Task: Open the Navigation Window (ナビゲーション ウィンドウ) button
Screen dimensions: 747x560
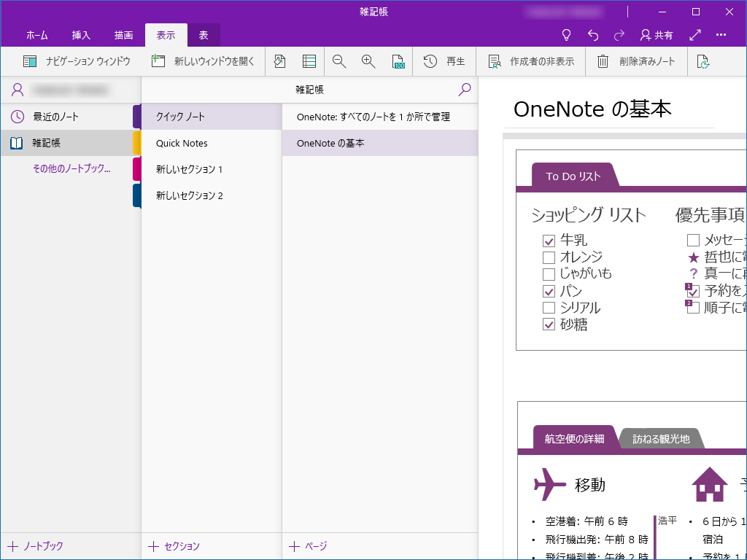Action: (77, 61)
